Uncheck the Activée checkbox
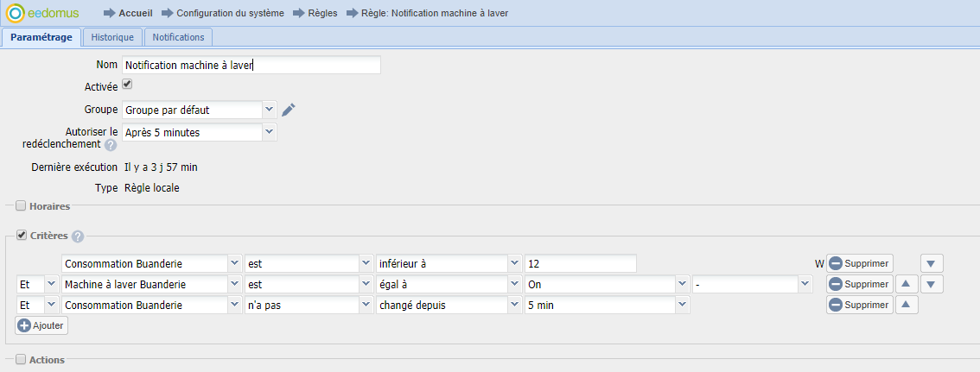Viewport: 980px width, 372px height. [127, 85]
